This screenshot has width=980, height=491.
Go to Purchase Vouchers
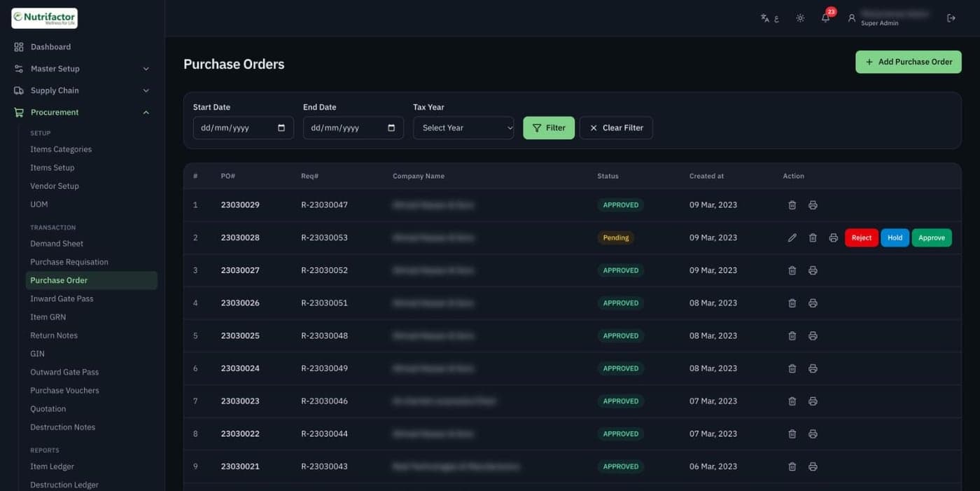(x=64, y=390)
